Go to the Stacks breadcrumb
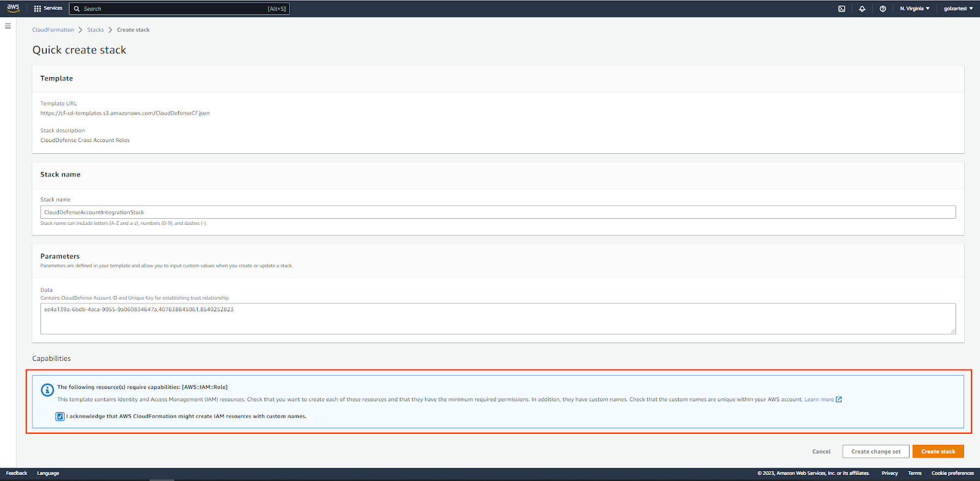 click(96, 30)
